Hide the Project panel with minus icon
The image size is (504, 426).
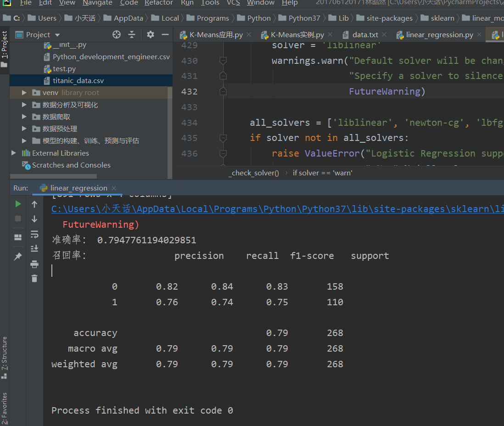pyautogui.click(x=165, y=34)
